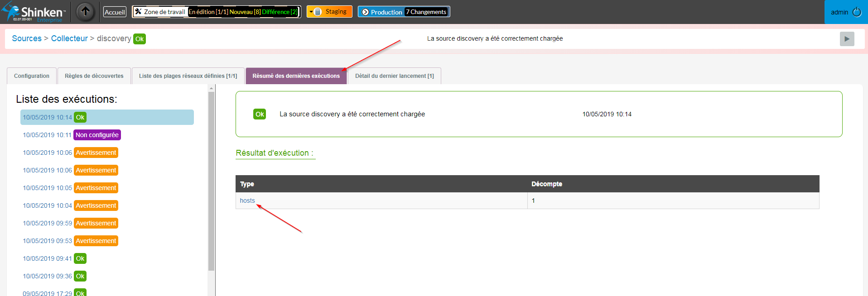The width and height of the screenshot is (868, 296).
Task: Click the Ok status icon in result box
Action: (x=260, y=114)
